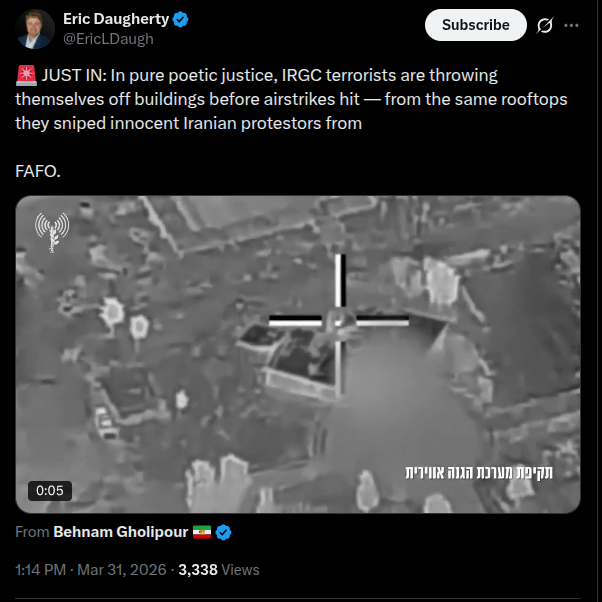
Task: Open Behnam Gholipour's profile link
Action: click(121, 532)
